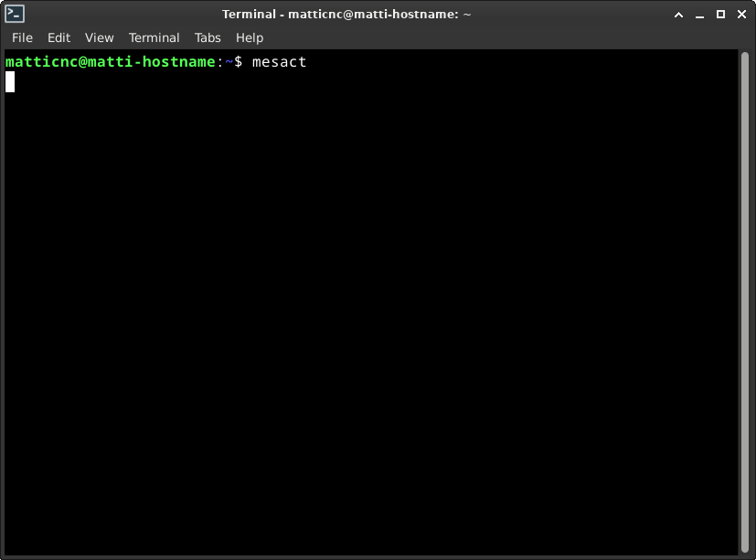Click the typed 'mesact' command text
The image size is (756, 560).
coord(279,62)
